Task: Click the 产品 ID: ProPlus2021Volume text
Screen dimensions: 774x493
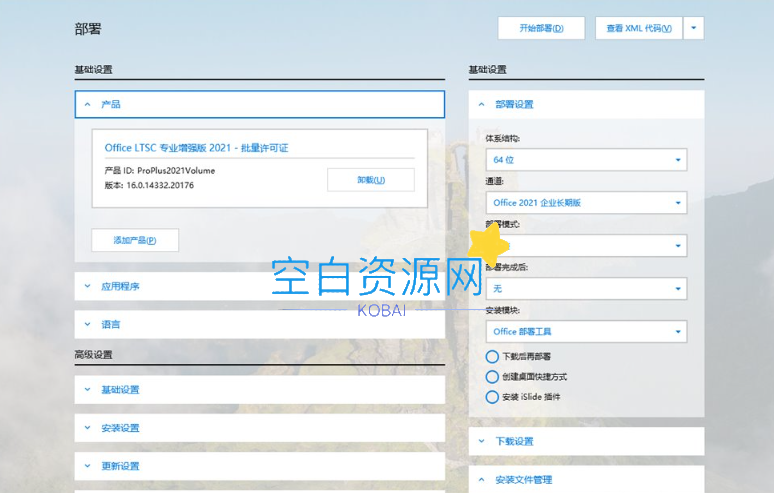Action: 160,171
